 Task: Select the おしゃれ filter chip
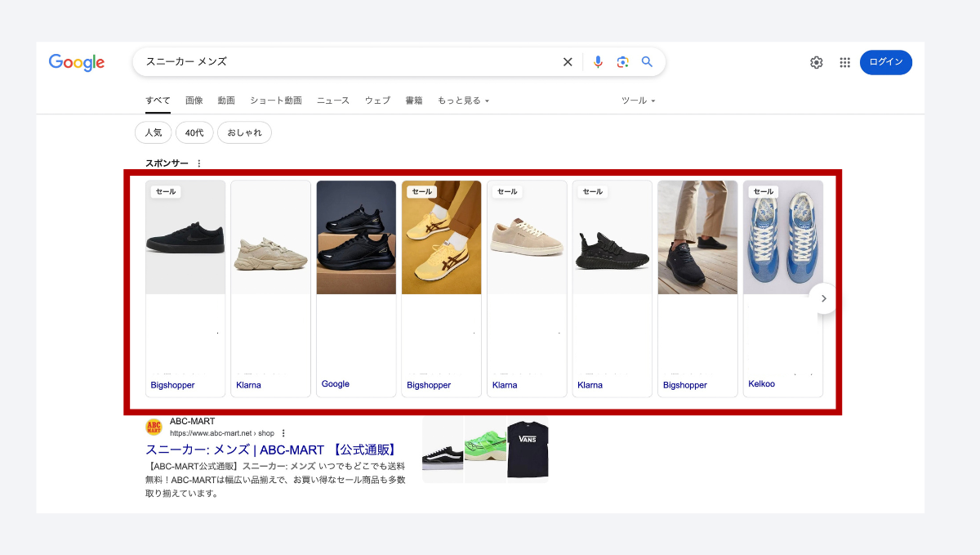[245, 132]
